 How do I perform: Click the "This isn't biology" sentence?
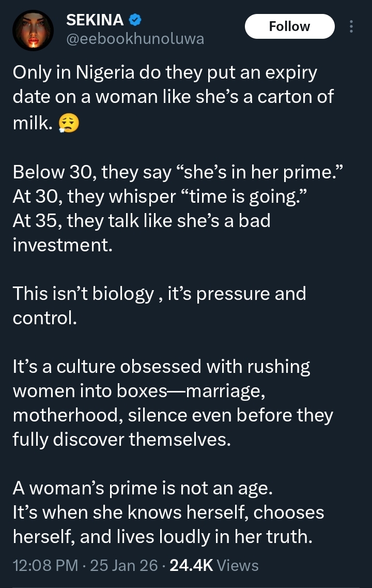click(x=159, y=294)
